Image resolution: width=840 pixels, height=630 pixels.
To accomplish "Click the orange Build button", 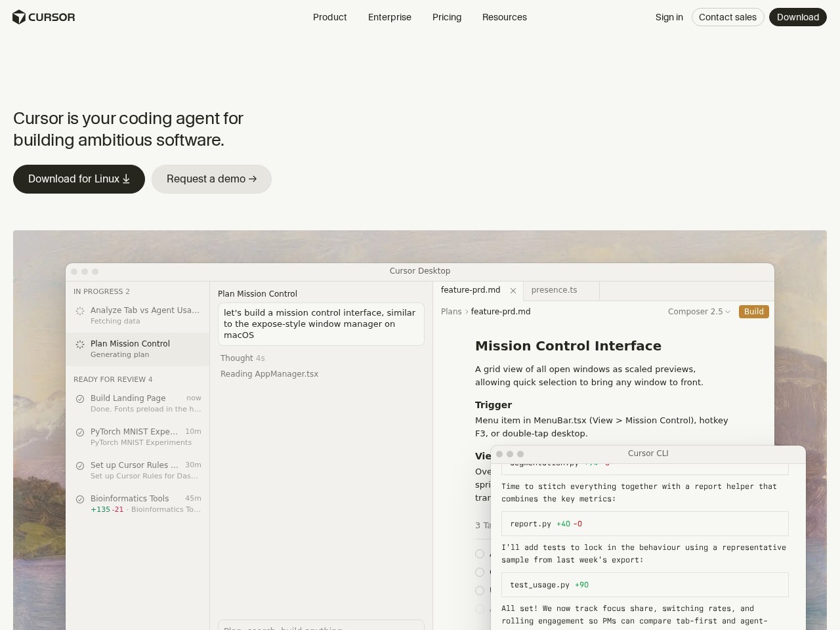I will click(754, 312).
